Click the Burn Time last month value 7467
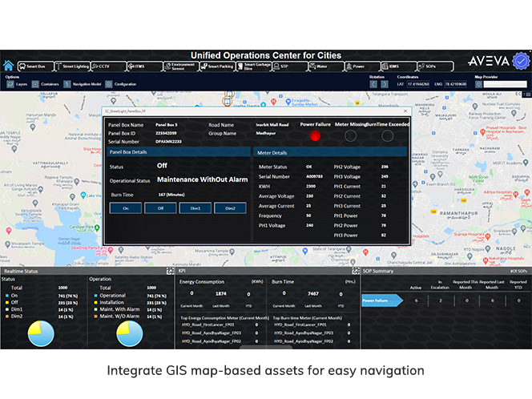 (312, 293)
